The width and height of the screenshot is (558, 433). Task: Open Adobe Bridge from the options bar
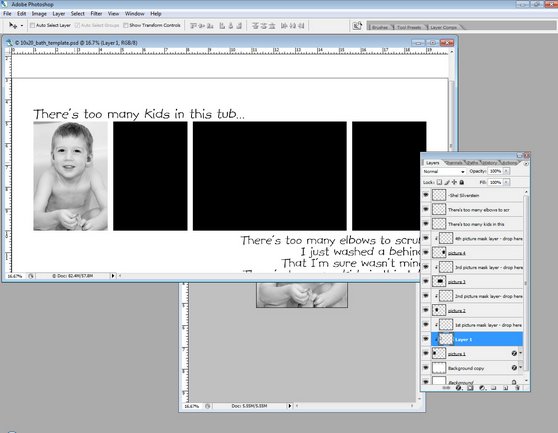coord(357,26)
